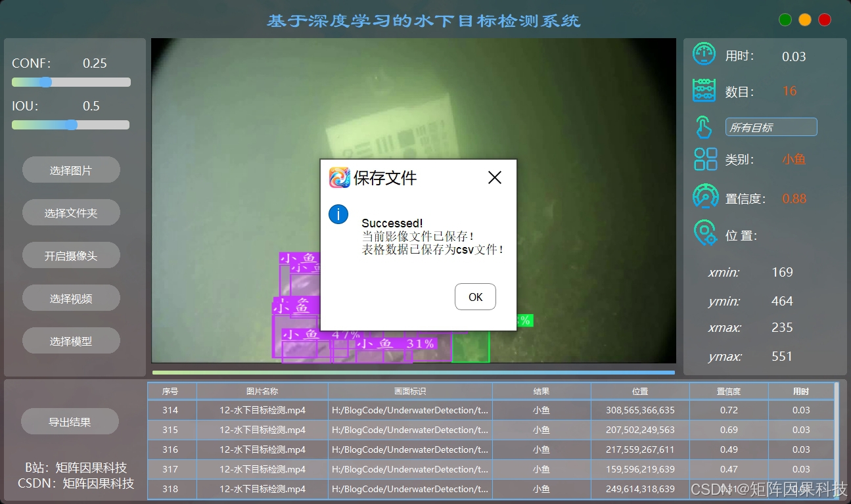Click the category grid icon beside 类别

tap(705, 159)
